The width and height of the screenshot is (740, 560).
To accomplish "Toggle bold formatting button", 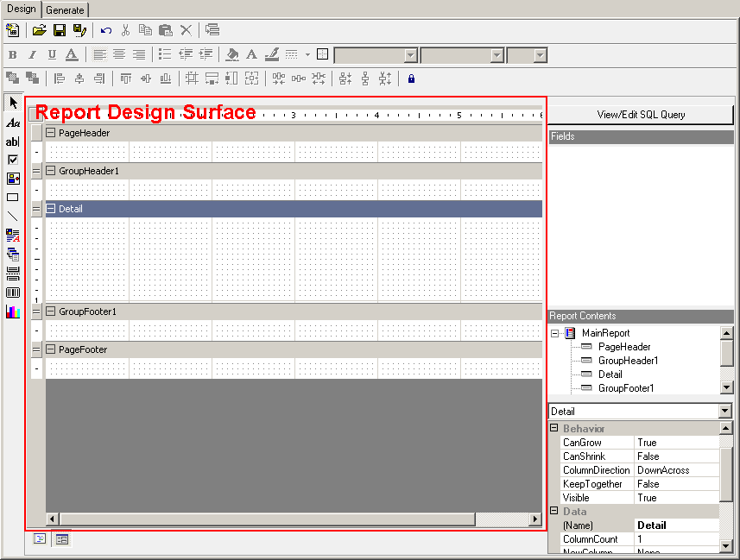I will (13, 55).
